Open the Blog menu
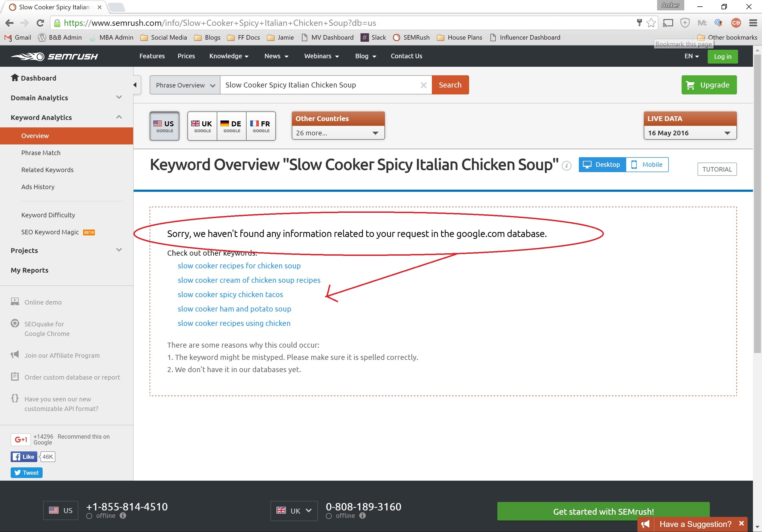The height and width of the screenshot is (532, 762). [x=365, y=56]
